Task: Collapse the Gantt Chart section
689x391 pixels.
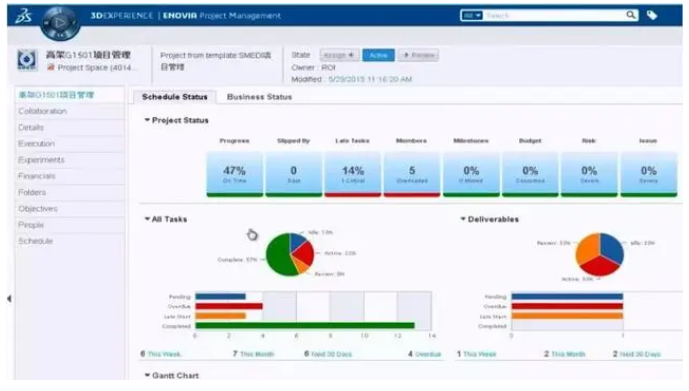Action: pos(147,375)
